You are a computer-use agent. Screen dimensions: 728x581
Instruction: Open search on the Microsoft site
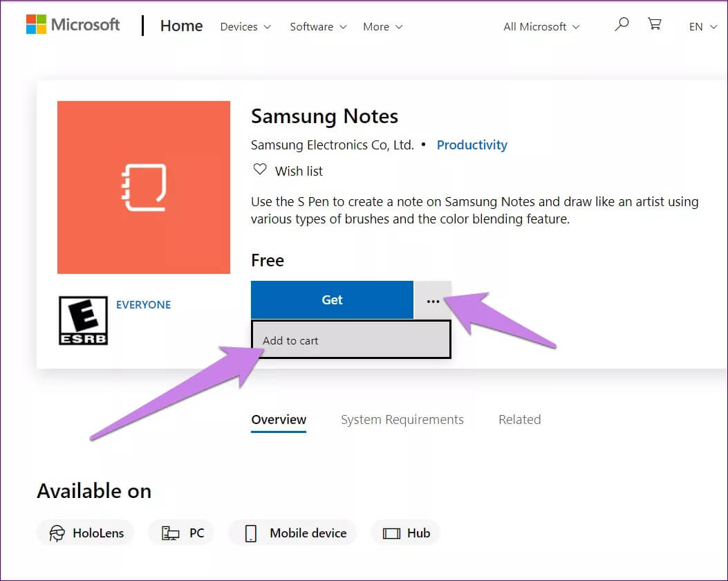621,24
